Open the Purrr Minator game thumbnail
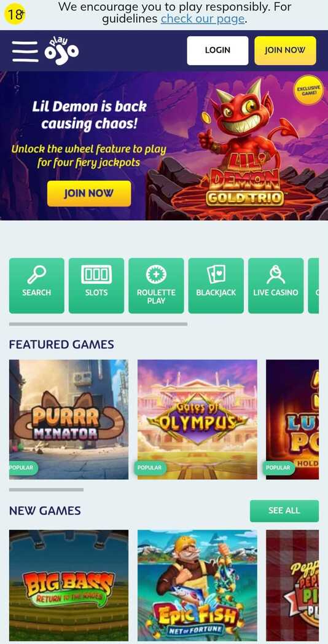This screenshot has height=644, width=328. click(69, 419)
